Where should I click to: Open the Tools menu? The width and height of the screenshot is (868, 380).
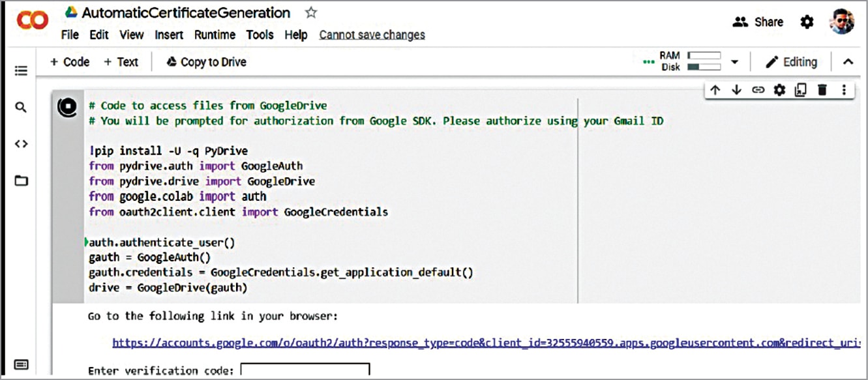[x=261, y=35]
